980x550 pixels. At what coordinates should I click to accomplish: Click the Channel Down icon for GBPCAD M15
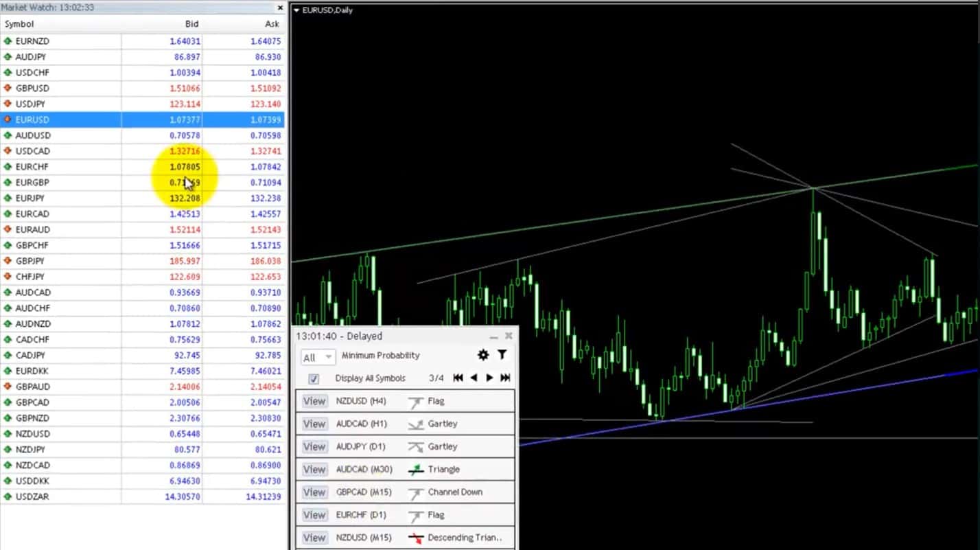click(x=416, y=492)
